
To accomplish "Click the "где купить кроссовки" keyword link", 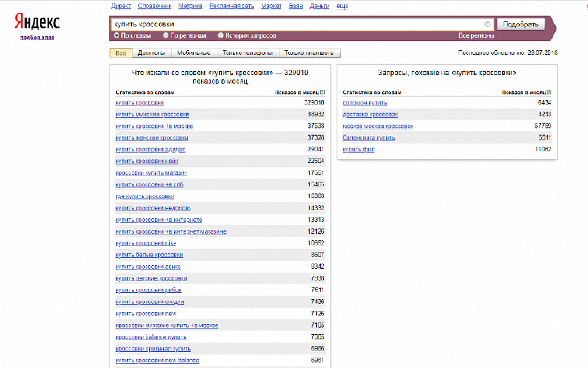I will pyautogui.click(x=145, y=197).
